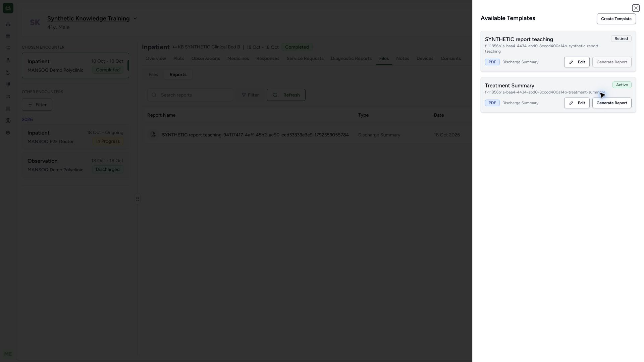Open the reports Filter dropdown
This screenshot has height=362, width=644.
point(250,95)
